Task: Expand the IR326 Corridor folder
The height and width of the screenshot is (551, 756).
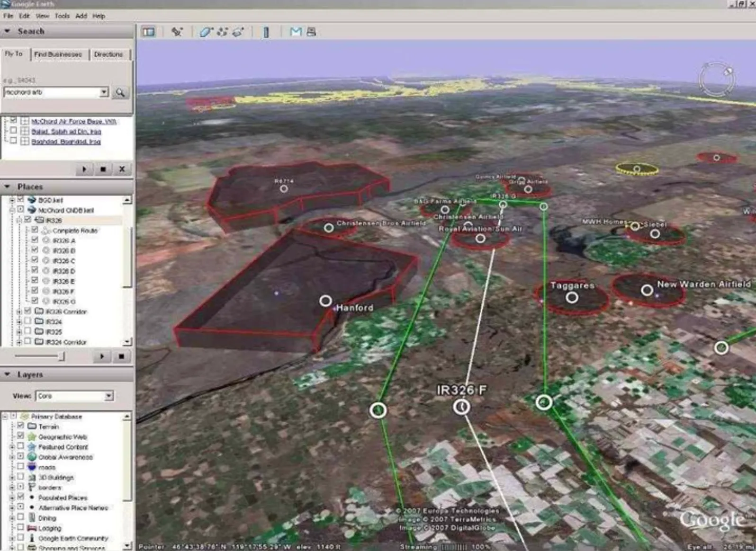Action: pos(19,311)
